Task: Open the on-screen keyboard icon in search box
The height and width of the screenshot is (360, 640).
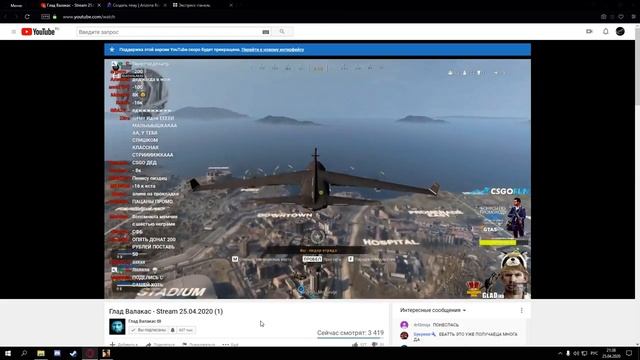Action: point(266,32)
